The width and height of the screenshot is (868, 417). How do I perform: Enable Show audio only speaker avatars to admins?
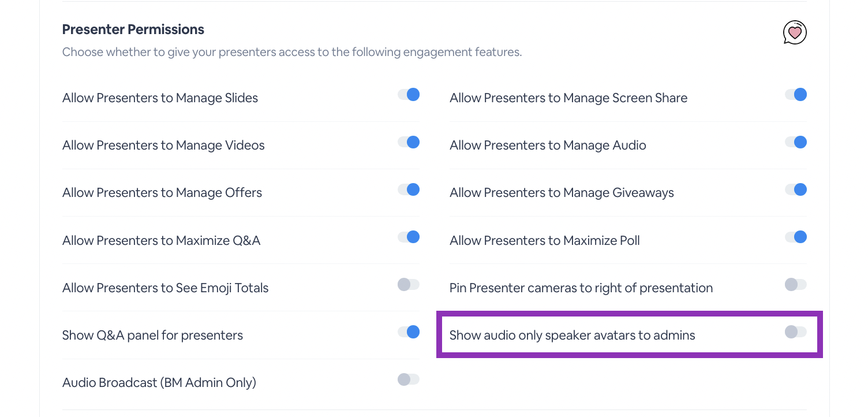point(796,332)
